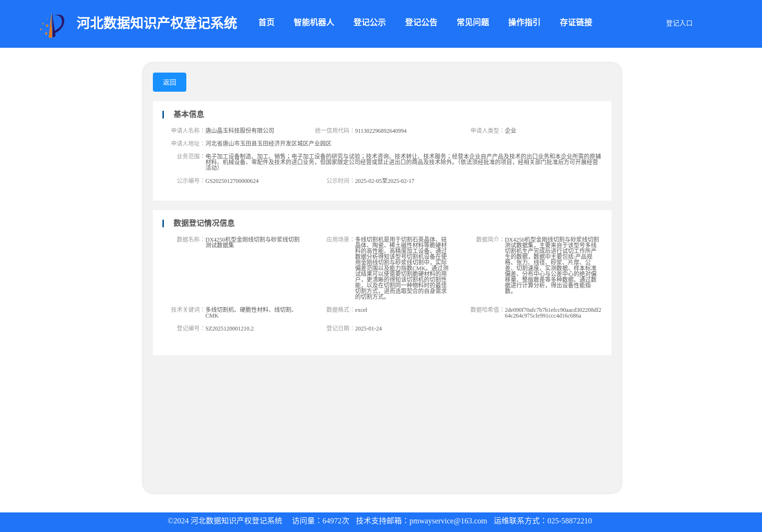Screen dimensions: 762x532
Task: Select publicity period 2025-02-05至2025-02-17
Action: [385, 181]
